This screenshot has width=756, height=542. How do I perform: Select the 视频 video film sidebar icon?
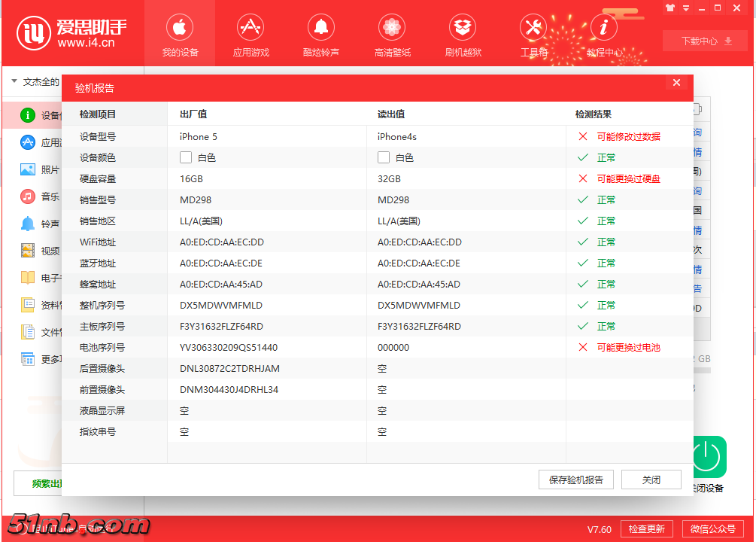[28, 251]
